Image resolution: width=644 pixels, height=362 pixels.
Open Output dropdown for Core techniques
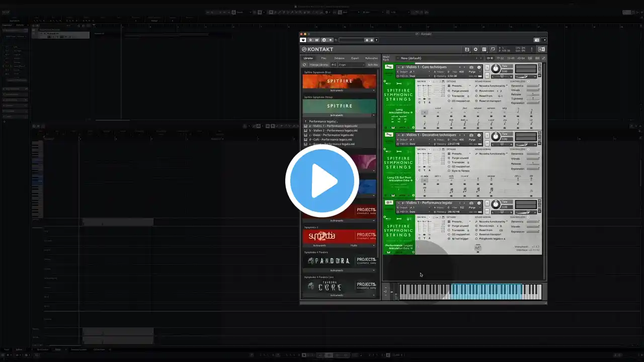click(x=414, y=72)
